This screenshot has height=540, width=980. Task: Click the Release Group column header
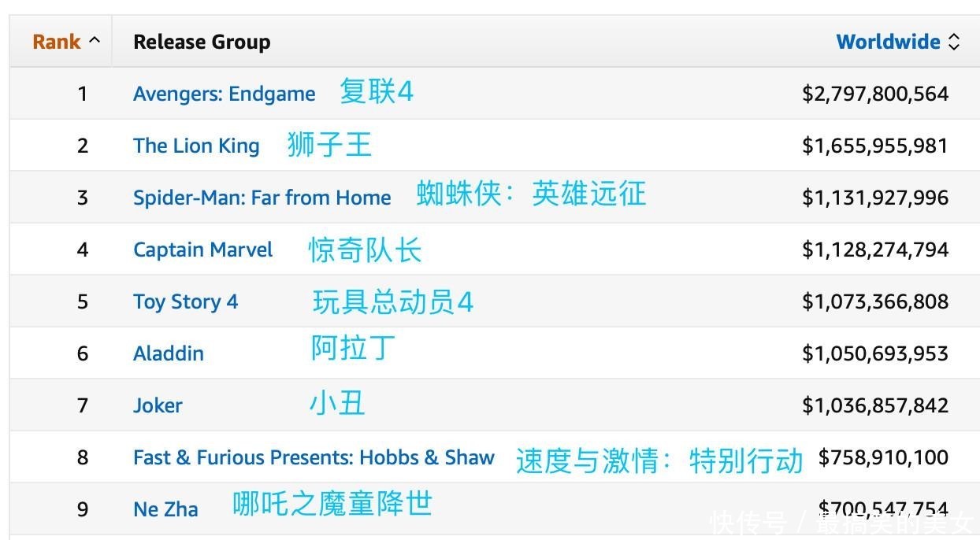[x=202, y=42]
